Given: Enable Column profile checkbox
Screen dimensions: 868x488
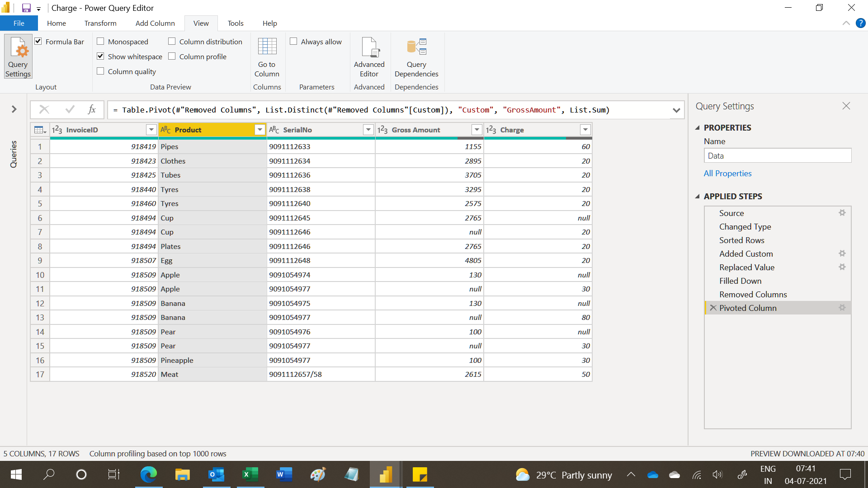Looking at the screenshot, I should coord(172,56).
